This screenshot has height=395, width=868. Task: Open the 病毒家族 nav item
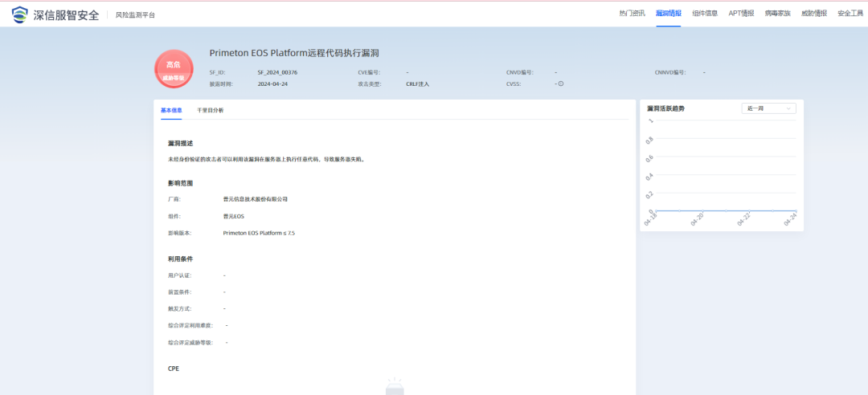pos(777,14)
